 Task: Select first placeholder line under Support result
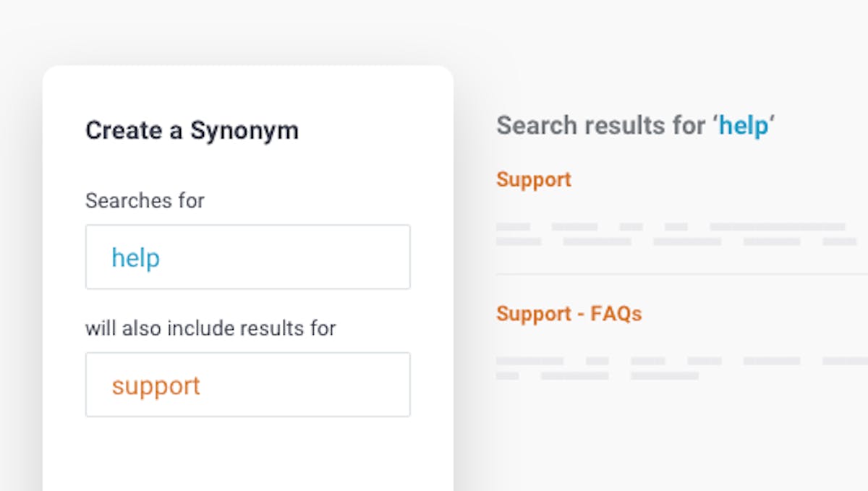671,227
